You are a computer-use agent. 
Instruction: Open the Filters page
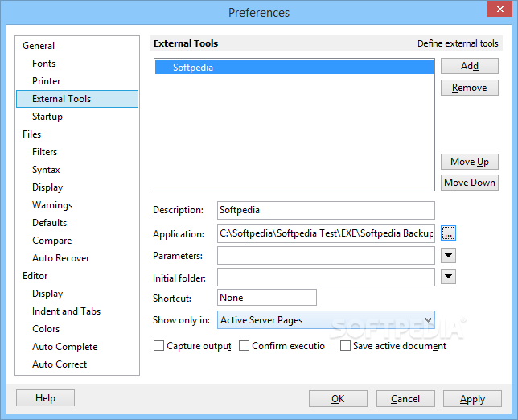point(44,152)
